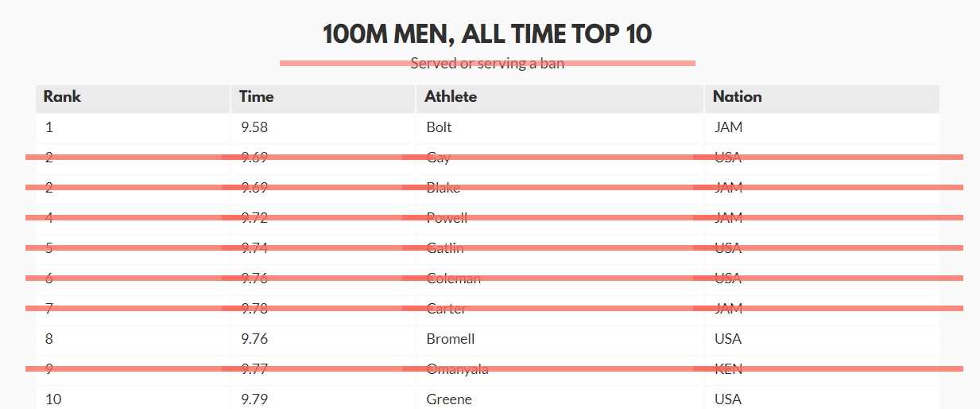Select the Athlete column header
Screen dimensions: 980x409
(451, 97)
